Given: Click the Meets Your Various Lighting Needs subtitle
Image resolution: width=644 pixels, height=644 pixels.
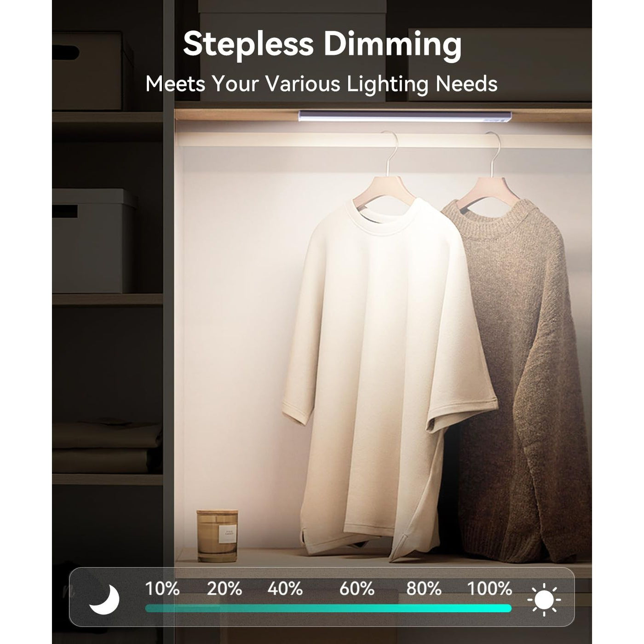Looking at the screenshot, I should [x=322, y=84].
